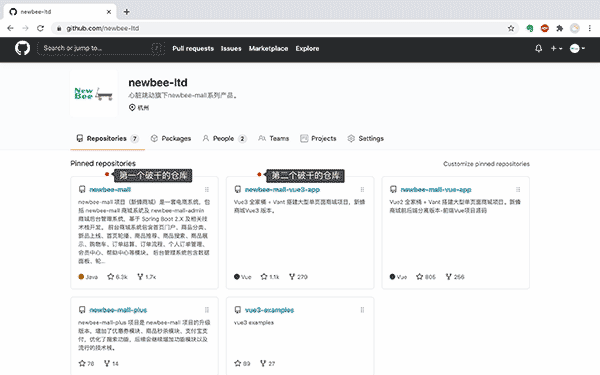Viewport: 600px width, 375px height.
Task: Click the repository icon beside newbee-mall
Action: 82,189
